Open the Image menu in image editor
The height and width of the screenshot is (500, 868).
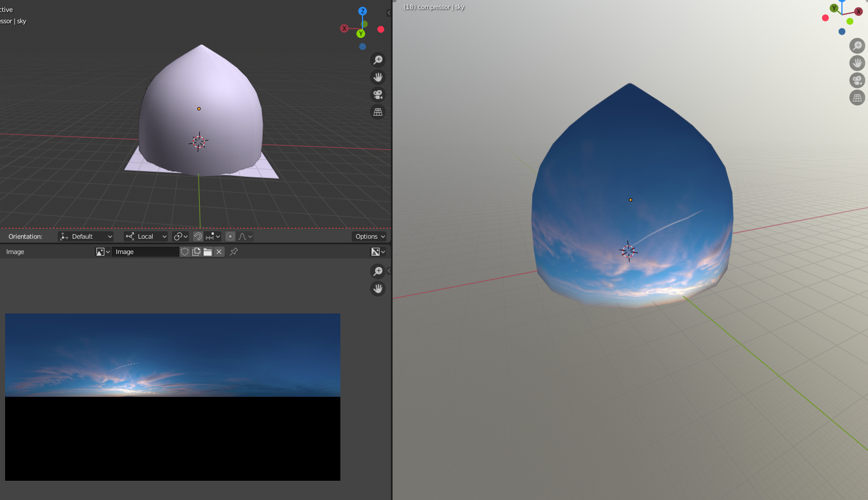pyautogui.click(x=15, y=252)
